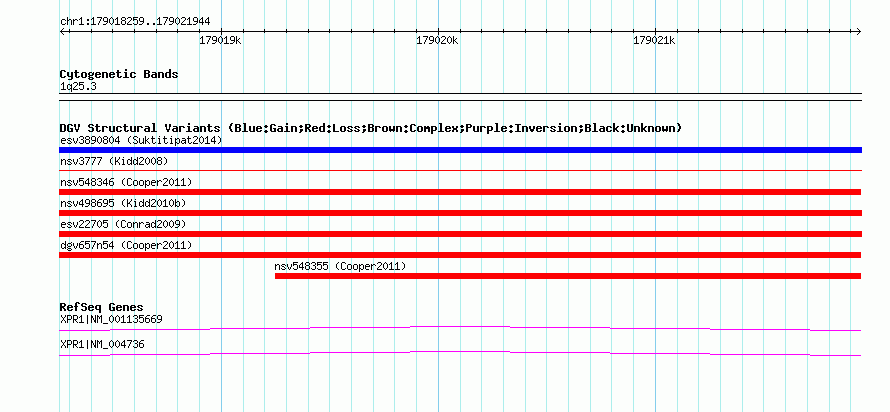Open the nsv548346 (Cooper2011) label
The height and width of the screenshot is (412, 890).
click(x=126, y=182)
